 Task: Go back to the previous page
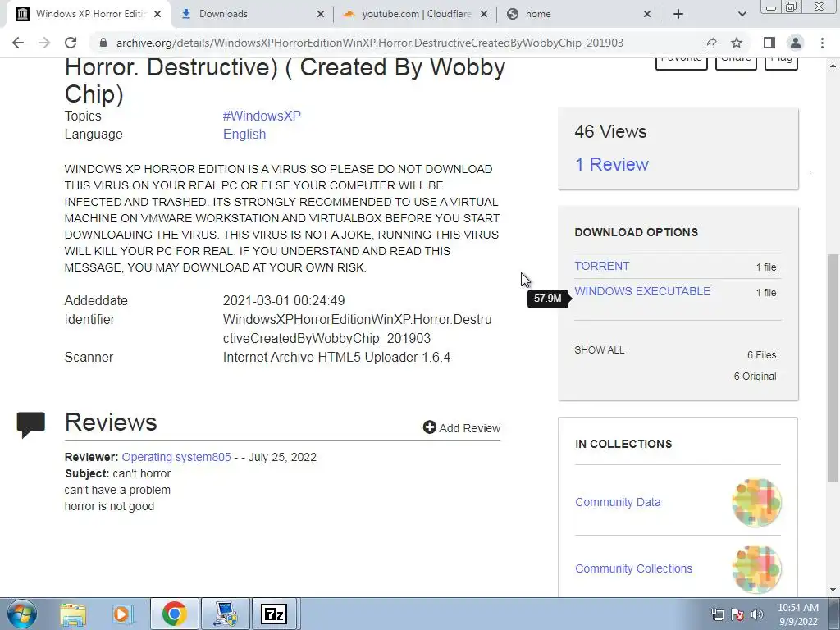pyautogui.click(x=18, y=43)
